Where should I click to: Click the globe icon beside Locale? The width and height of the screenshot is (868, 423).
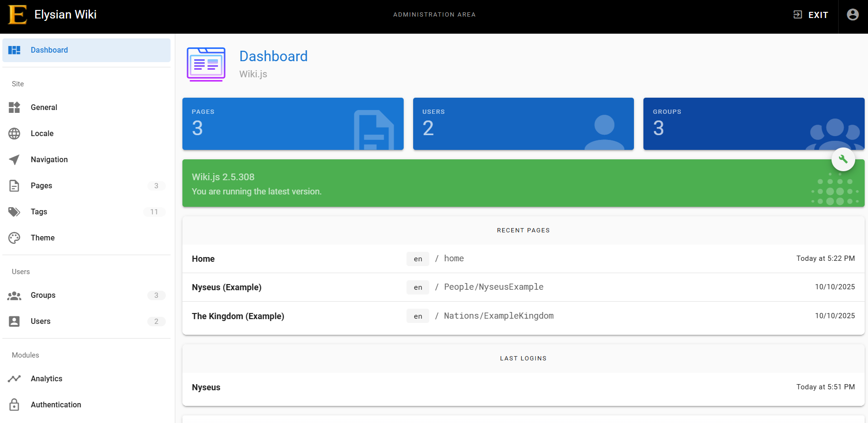coord(14,134)
